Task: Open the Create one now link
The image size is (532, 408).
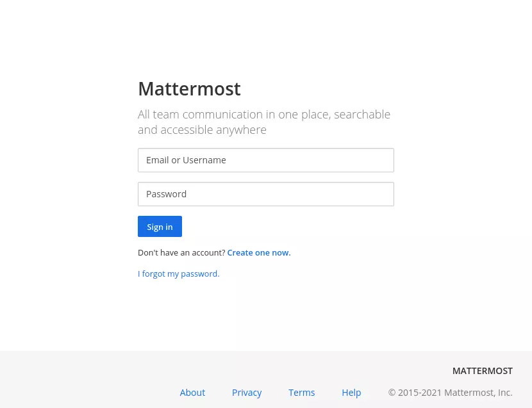Action: pos(259,253)
